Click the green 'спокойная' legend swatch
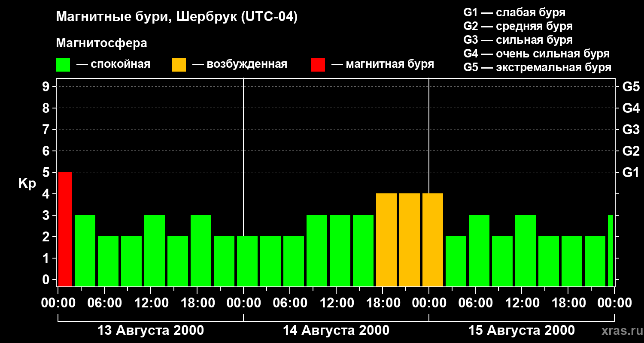 63,65
